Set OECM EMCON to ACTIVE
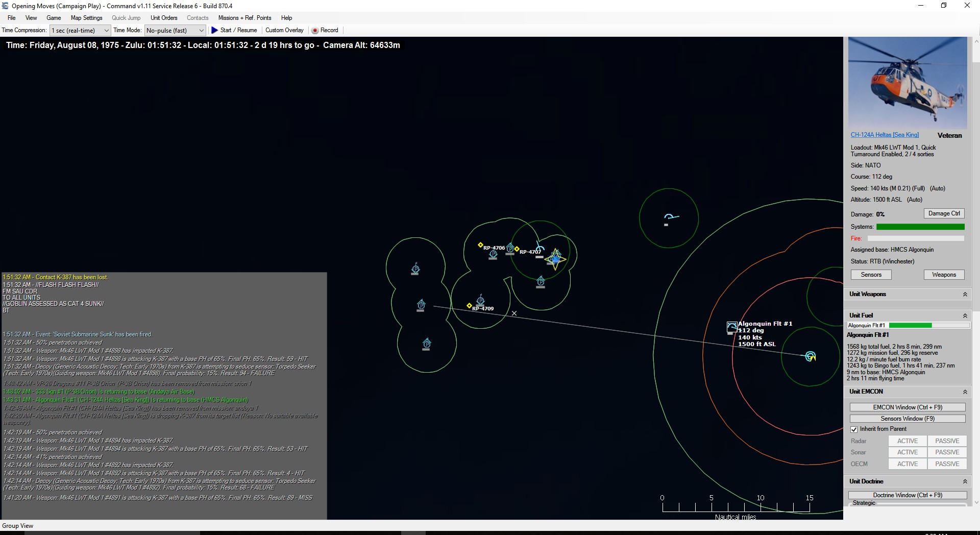Viewport: 980px width, 535px height. pos(908,464)
